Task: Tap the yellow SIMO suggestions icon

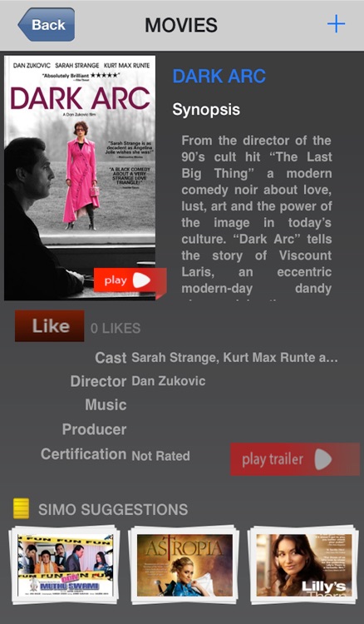Action: [x=21, y=508]
